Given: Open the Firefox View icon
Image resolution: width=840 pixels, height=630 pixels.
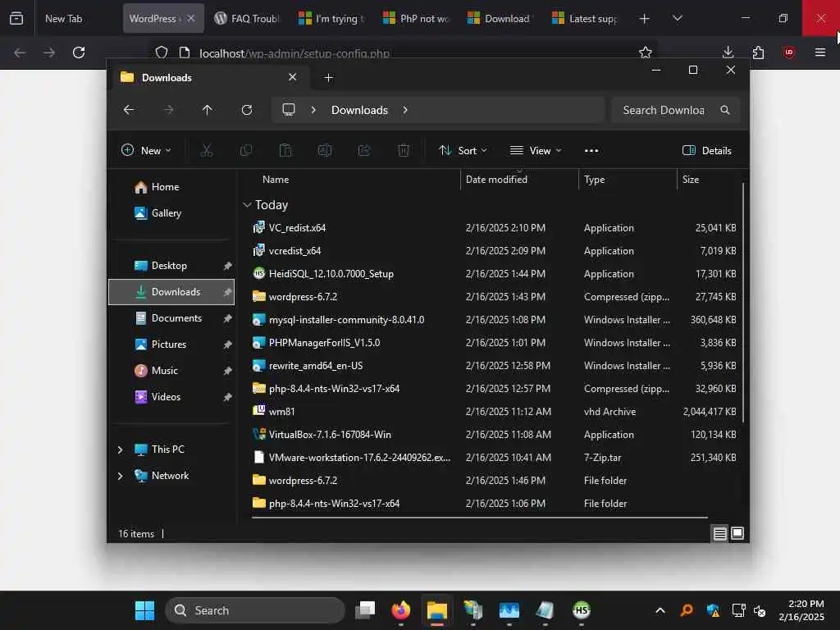Looking at the screenshot, I should [16, 18].
